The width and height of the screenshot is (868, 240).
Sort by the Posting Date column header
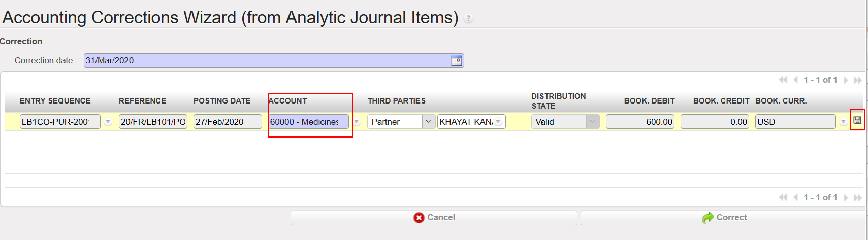pyautogui.click(x=222, y=101)
